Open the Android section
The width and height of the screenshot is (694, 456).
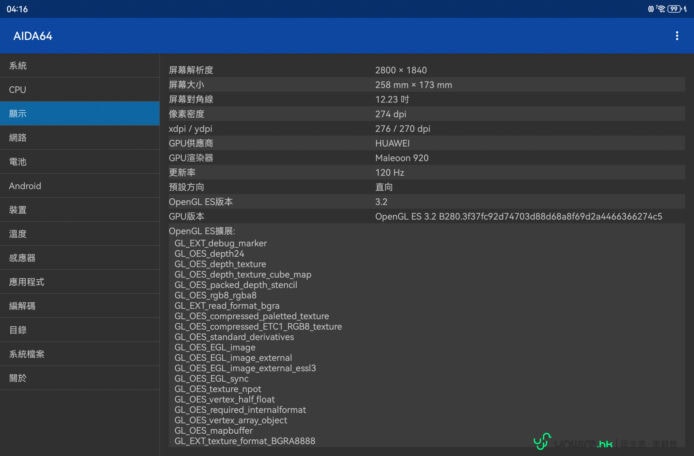80,186
